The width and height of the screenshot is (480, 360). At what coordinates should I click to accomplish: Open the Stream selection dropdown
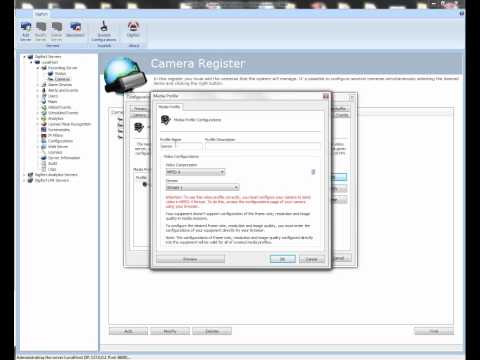(202, 187)
